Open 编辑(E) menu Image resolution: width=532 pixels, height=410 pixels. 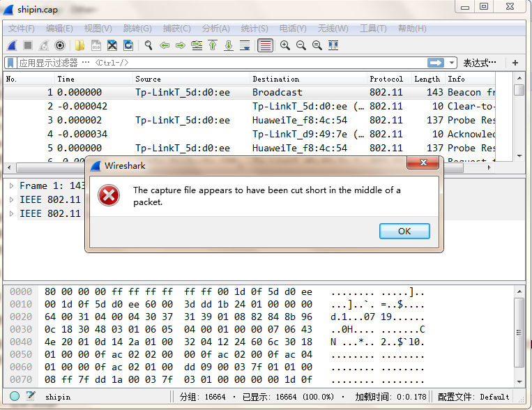coord(59,29)
